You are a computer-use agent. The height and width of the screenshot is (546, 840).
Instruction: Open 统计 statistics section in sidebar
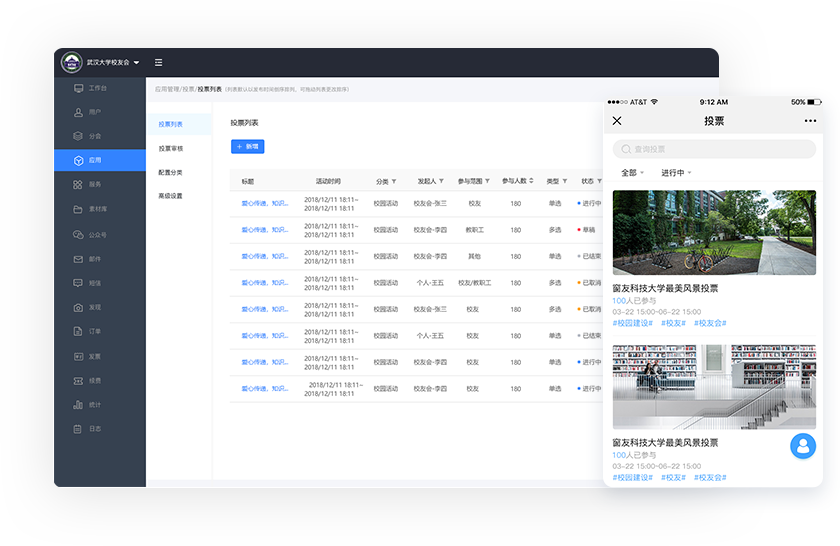tap(94, 405)
